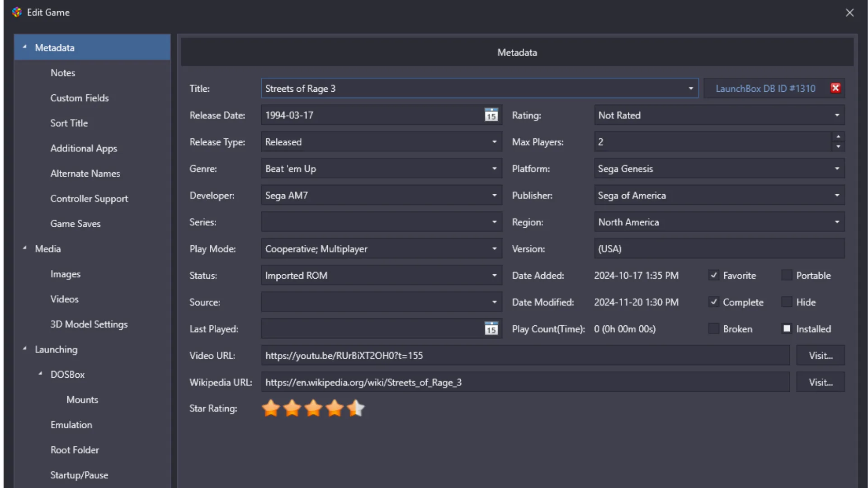Select Alternate Names in sidebar
Image resolution: width=868 pixels, height=488 pixels.
tap(85, 173)
